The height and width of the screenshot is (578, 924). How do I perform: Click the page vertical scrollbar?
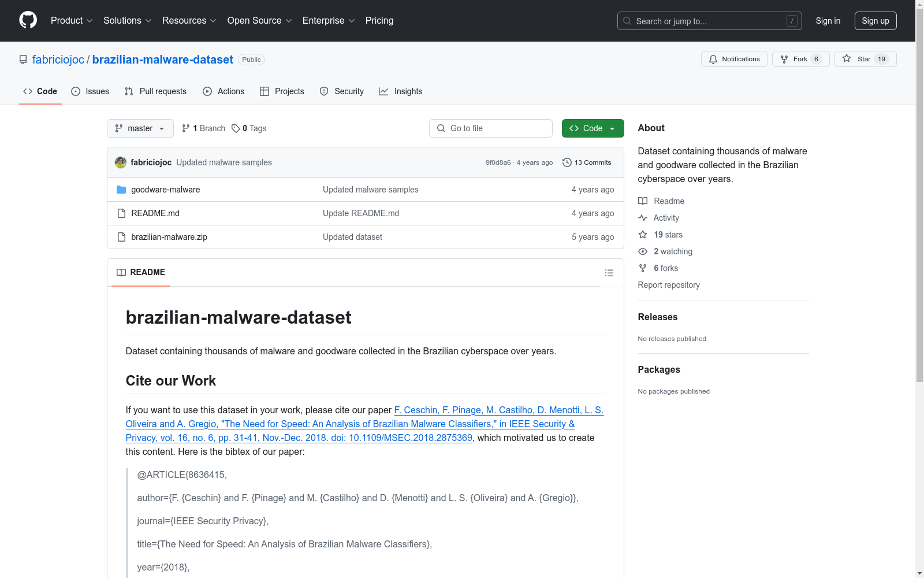[x=919, y=197]
